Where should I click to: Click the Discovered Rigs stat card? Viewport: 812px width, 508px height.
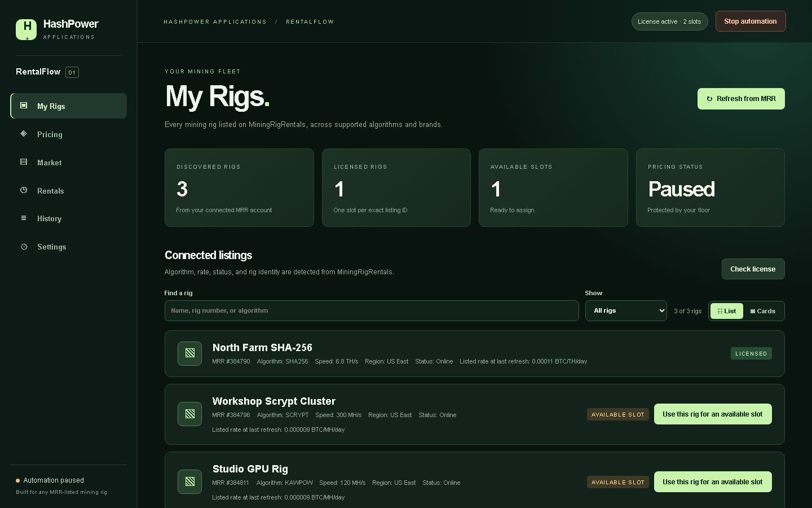(239, 188)
